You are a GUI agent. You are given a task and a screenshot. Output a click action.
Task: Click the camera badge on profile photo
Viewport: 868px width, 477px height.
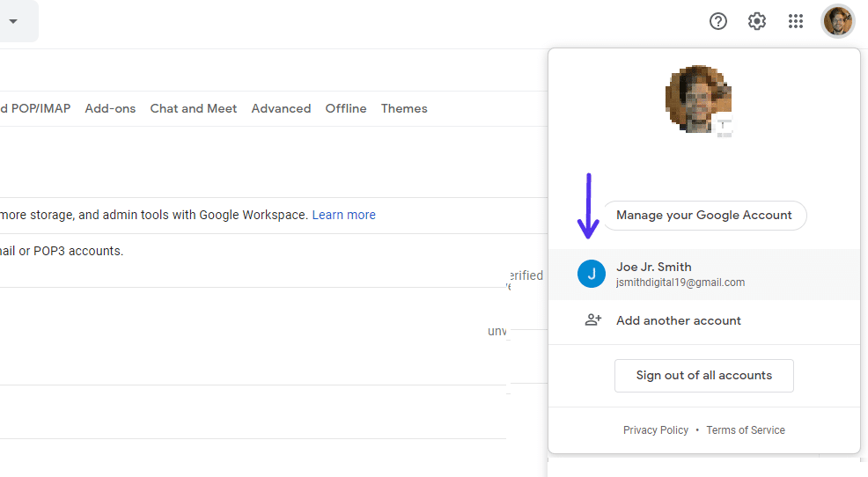click(723, 127)
